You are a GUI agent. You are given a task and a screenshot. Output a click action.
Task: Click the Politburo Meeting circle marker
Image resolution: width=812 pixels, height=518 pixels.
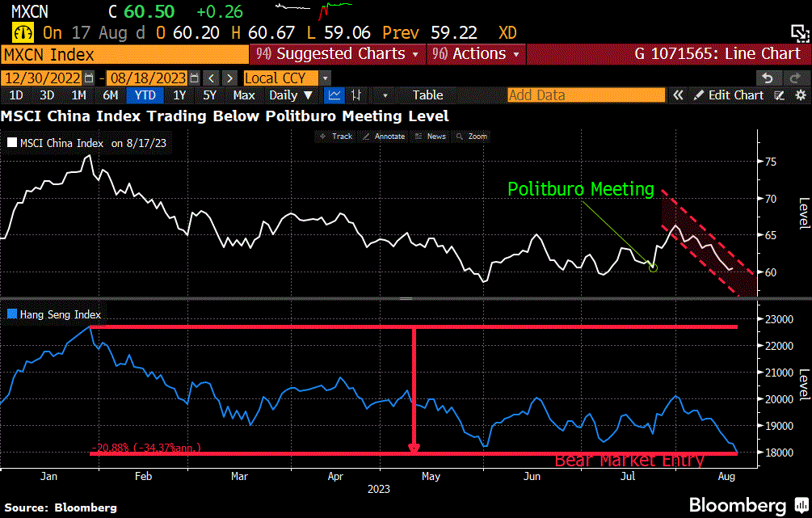(x=653, y=267)
